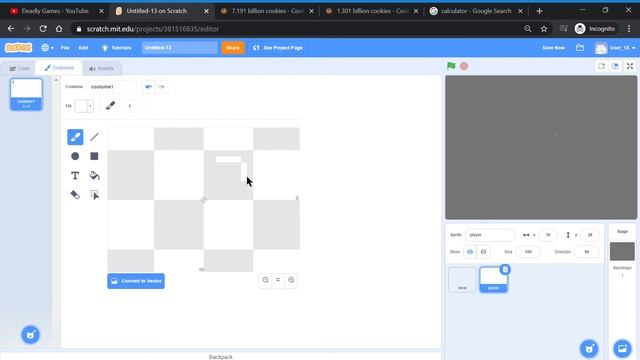Image resolution: width=640 pixels, height=360 pixels.
Task: Open the Backpack bar
Action: pos(220,356)
